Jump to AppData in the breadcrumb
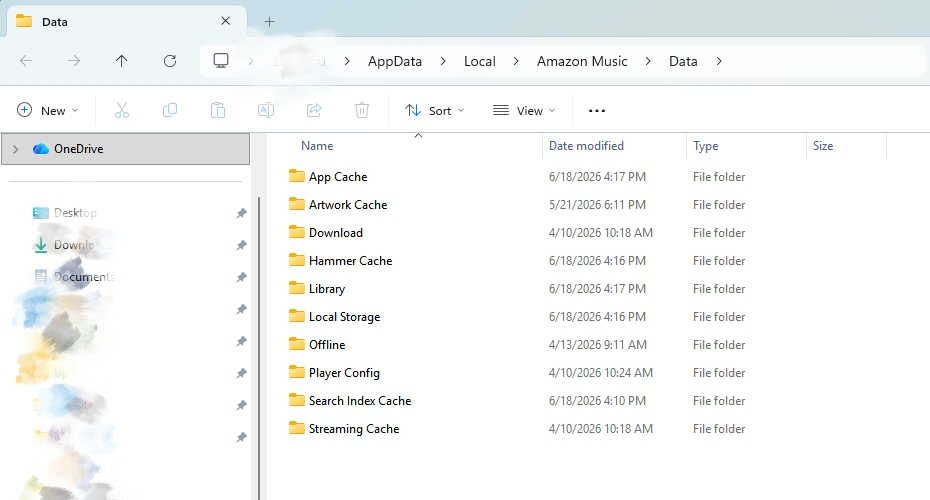Viewport: 930px width, 500px height. click(394, 61)
